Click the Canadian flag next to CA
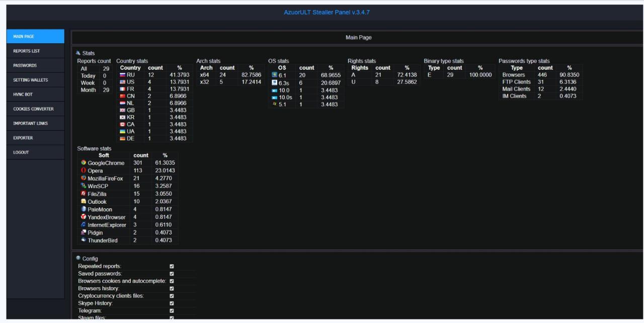 click(x=123, y=124)
